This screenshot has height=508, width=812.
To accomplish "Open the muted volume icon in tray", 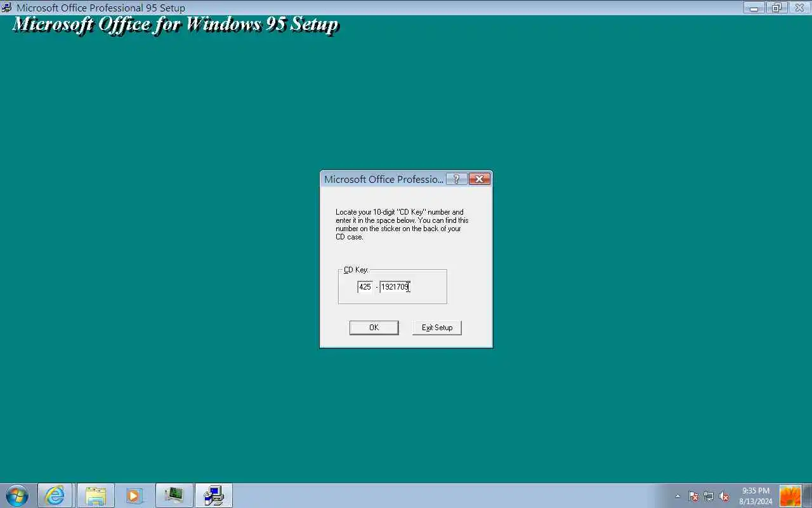I will coord(724,496).
